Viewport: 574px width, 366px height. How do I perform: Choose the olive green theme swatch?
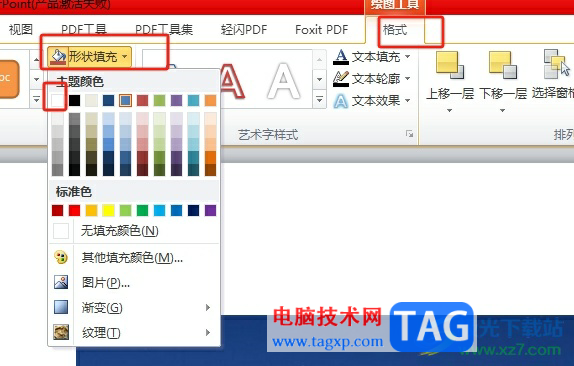tap(159, 100)
